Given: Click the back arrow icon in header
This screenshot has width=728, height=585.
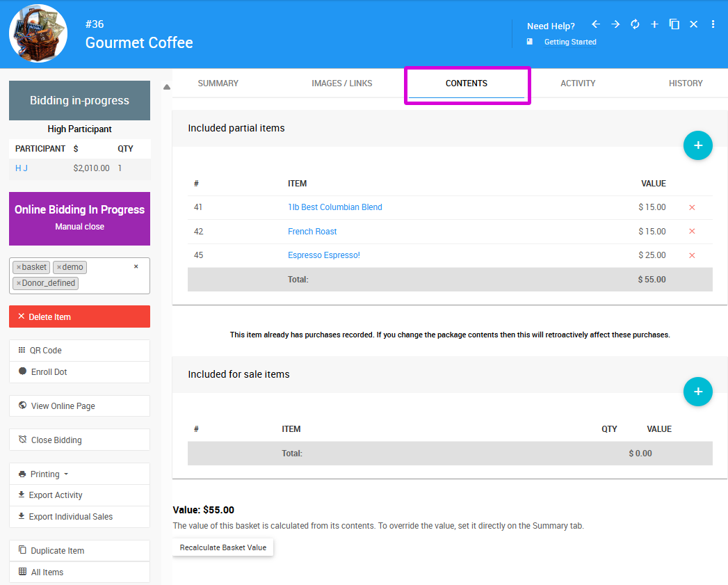Looking at the screenshot, I should click(x=596, y=24).
